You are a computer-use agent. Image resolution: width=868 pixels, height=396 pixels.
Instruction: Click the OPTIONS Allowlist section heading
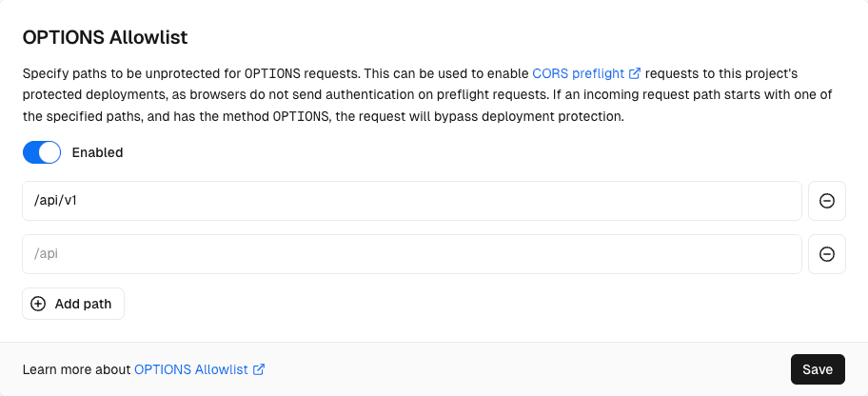(x=105, y=38)
